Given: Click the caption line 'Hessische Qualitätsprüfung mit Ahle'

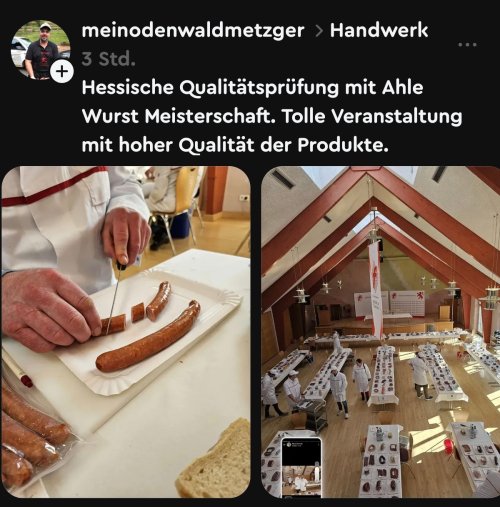Looking at the screenshot, I should tap(252, 88).
